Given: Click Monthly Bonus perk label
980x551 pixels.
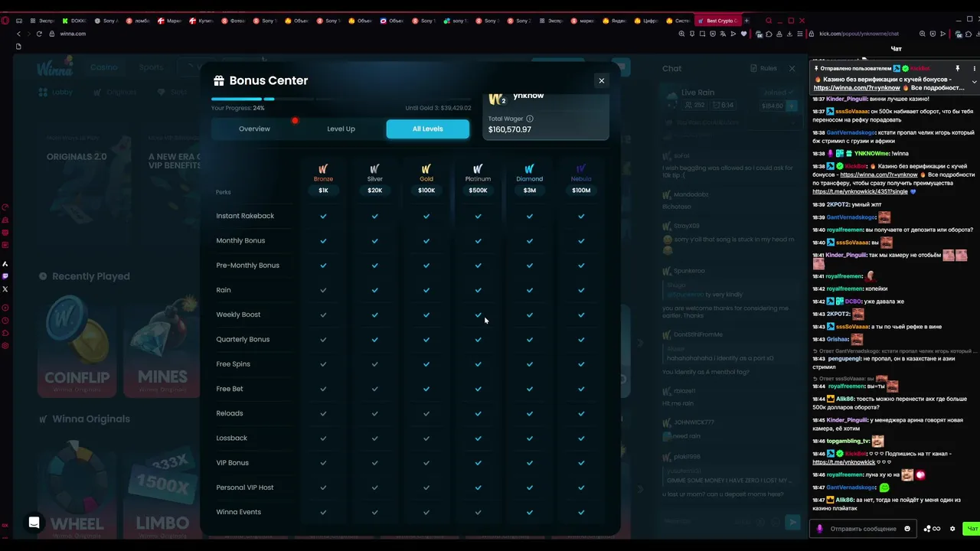Looking at the screenshot, I should (240, 240).
